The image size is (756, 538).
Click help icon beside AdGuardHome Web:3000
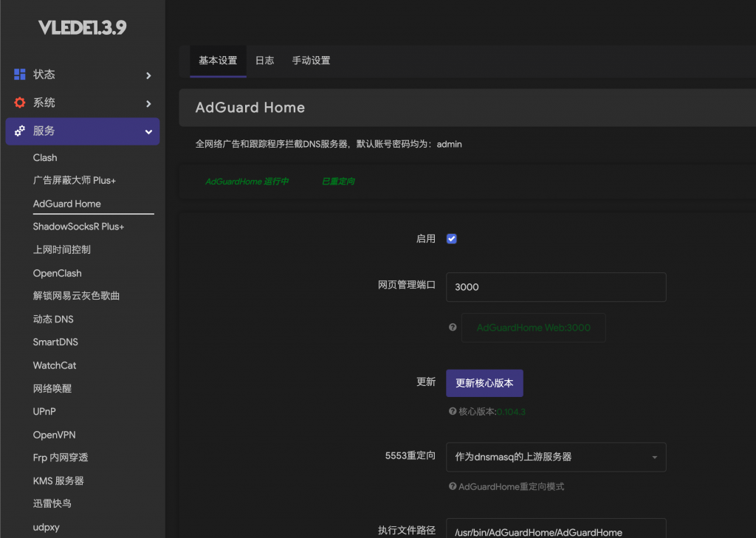(453, 328)
